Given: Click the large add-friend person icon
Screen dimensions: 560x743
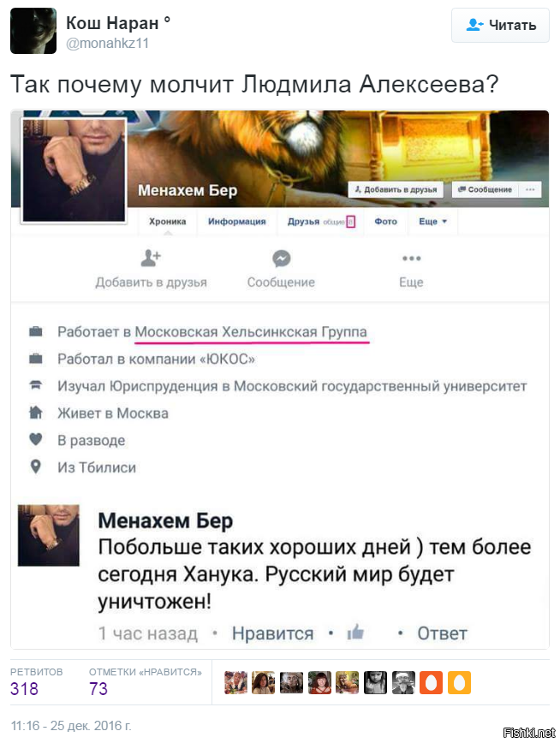Looking at the screenshot, I should (151, 259).
